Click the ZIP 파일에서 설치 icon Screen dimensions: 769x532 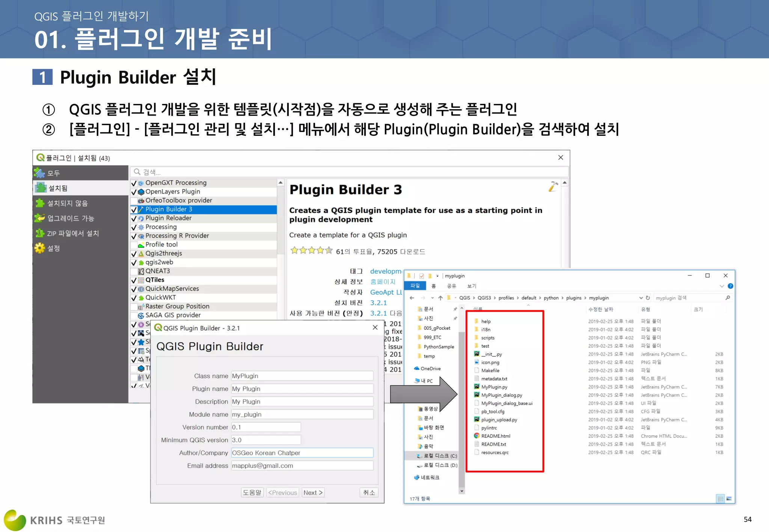point(40,233)
